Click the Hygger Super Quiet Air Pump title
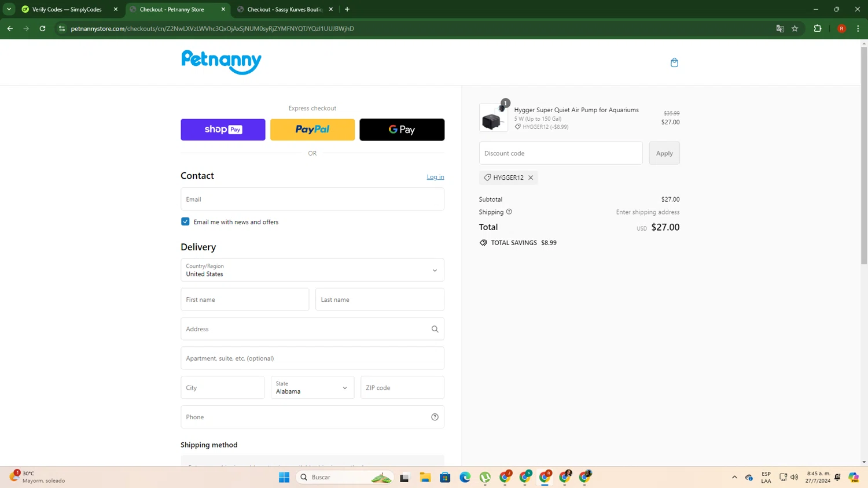868x488 pixels. click(576, 110)
